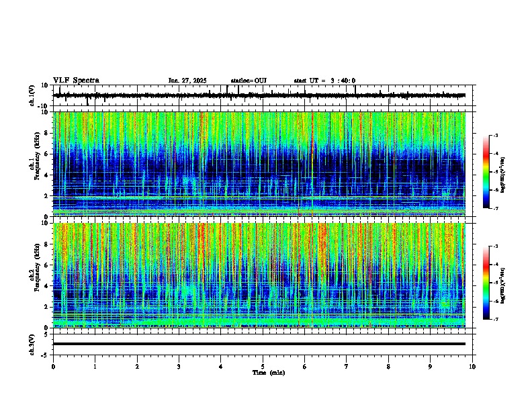Click the "-10" tick on ch.1(V) axis
The width and height of the screenshot is (532, 411).
[x=44, y=106]
